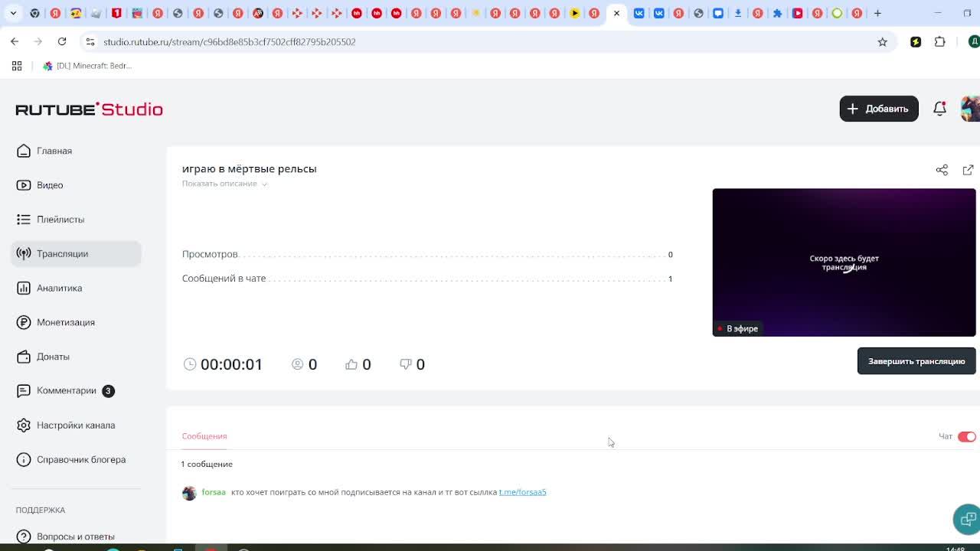980x551 pixels.
Task: Click the stream preview player
Action: pos(844,262)
